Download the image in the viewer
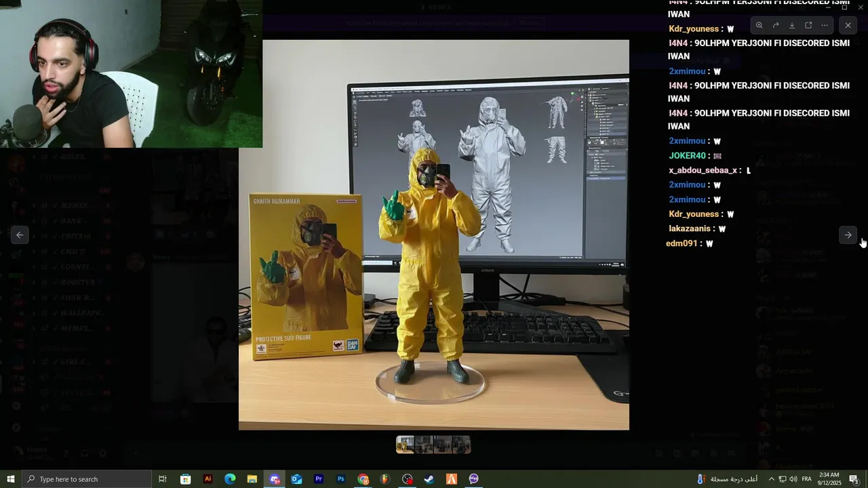868x488 pixels. pyautogui.click(x=791, y=26)
